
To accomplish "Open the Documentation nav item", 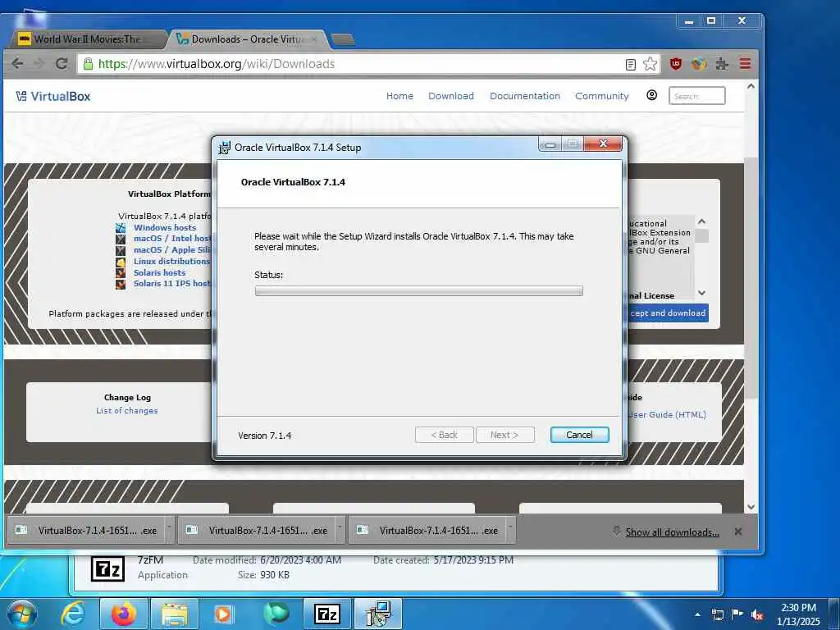I will [x=525, y=96].
